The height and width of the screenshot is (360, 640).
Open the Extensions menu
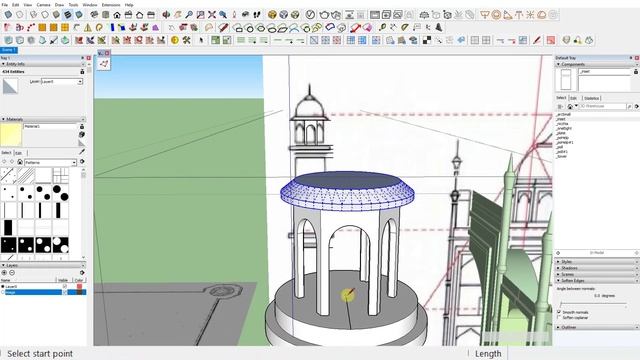(x=111, y=5)
